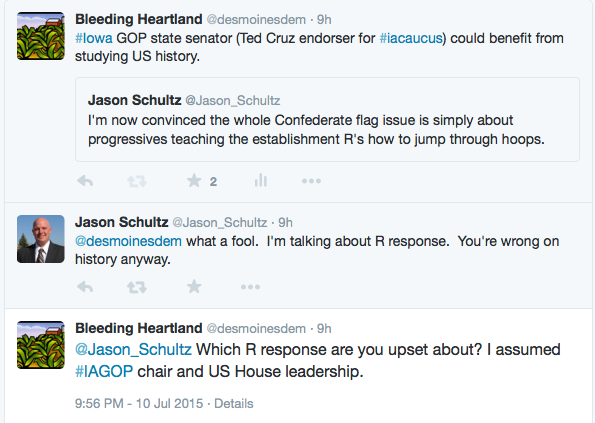The width and height of the screenshot is (595, 423).
Task: Open the bottom Bleeding Heartland avatar
Action: click(41, 345)
